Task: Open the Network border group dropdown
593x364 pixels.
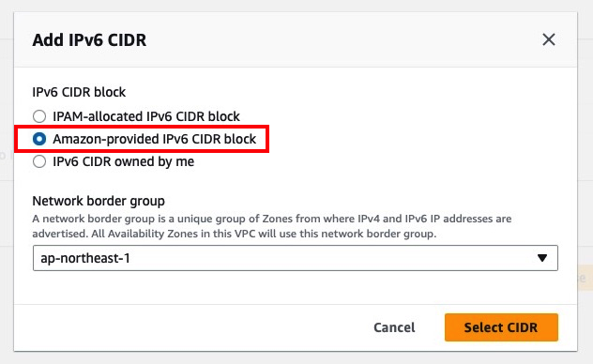Action: [x=295, y=258]
